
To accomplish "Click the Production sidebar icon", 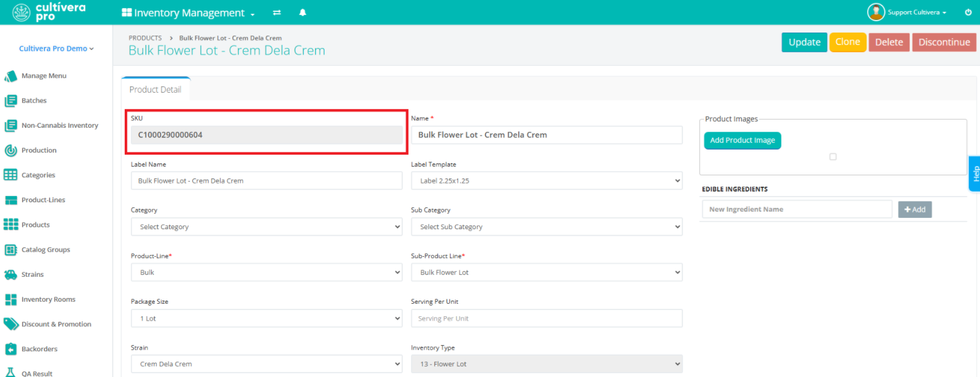I will 11,150.
